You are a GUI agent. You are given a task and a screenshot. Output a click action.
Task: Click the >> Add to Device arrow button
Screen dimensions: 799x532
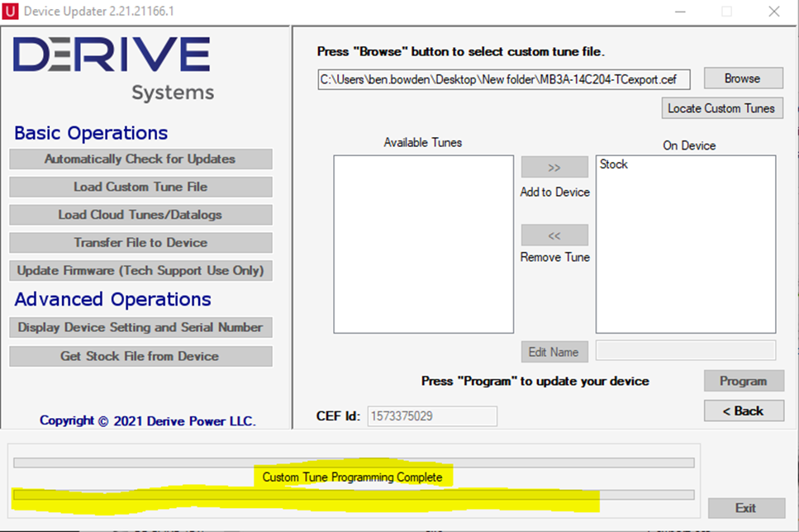[x=554, y=167]
